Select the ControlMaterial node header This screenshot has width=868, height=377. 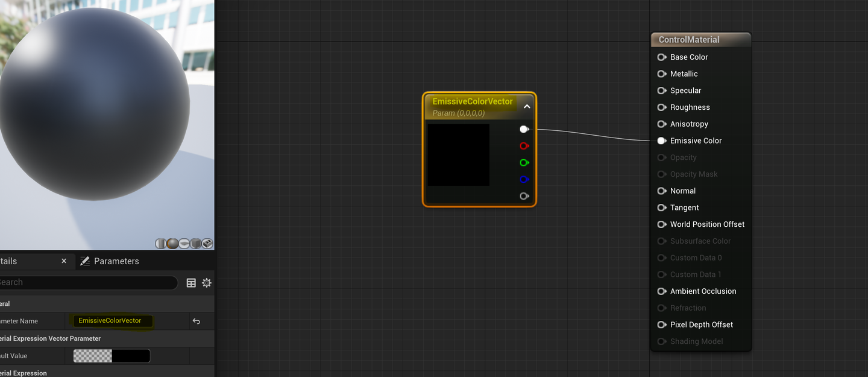[700, 40]
